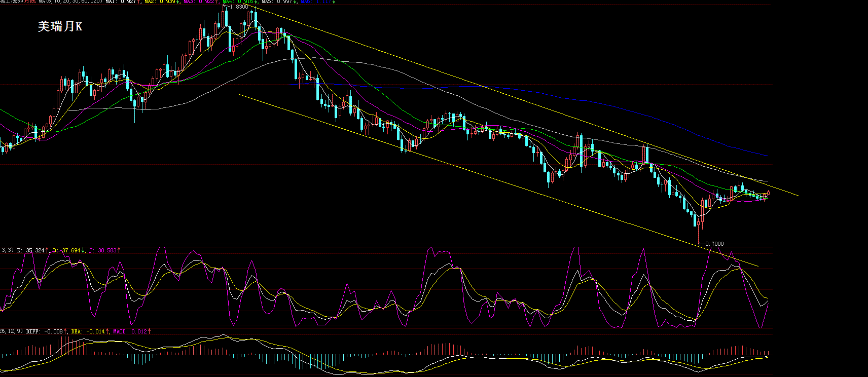Click the MA1 0.927 indicator label
The height and width of the screenshot is (377, 868).
123,2
